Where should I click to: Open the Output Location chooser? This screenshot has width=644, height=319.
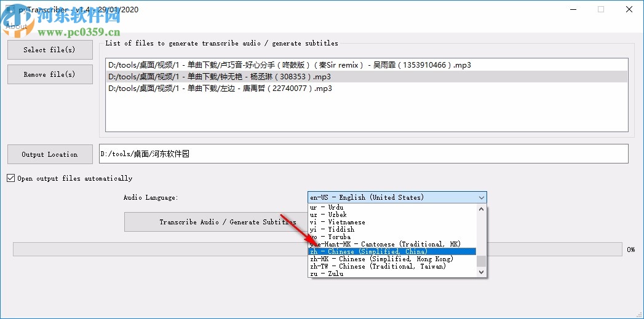(x=50, y=154)
